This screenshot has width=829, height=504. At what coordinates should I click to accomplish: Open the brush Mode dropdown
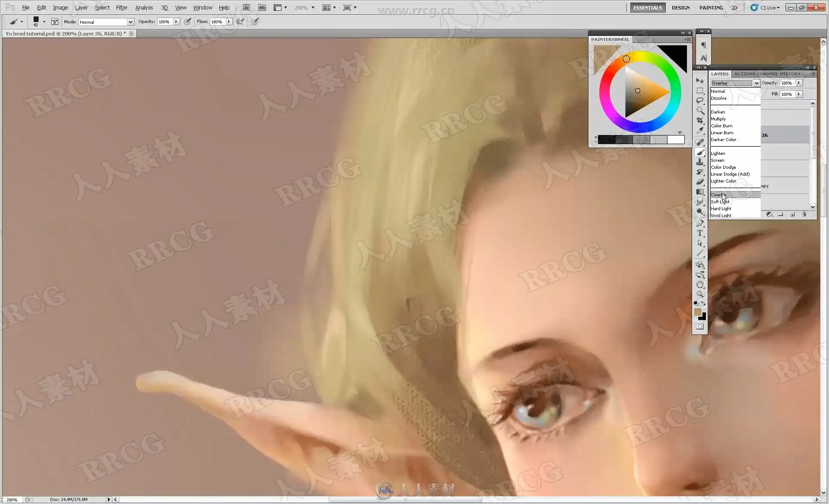click(130, 22)
